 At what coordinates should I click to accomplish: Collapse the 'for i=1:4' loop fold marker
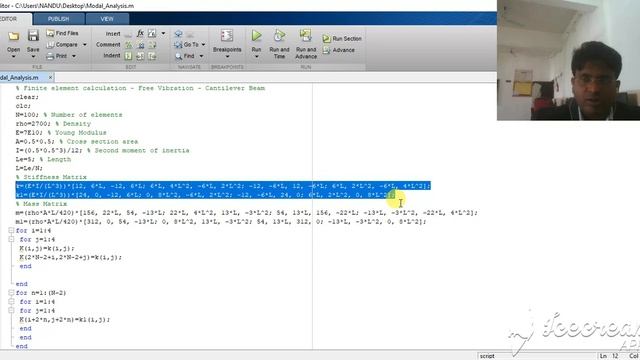click(x=11, y=231)
